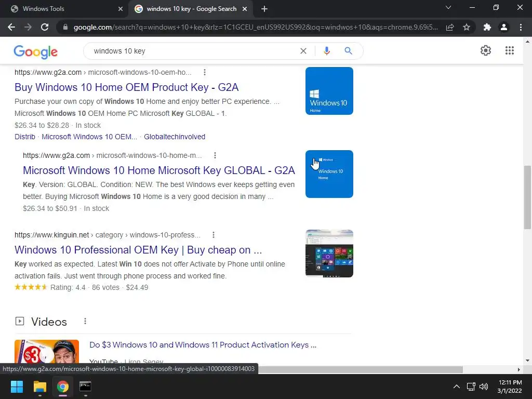Open the tab search dropdown
This screenshot has height=399, width=532.
448,7
